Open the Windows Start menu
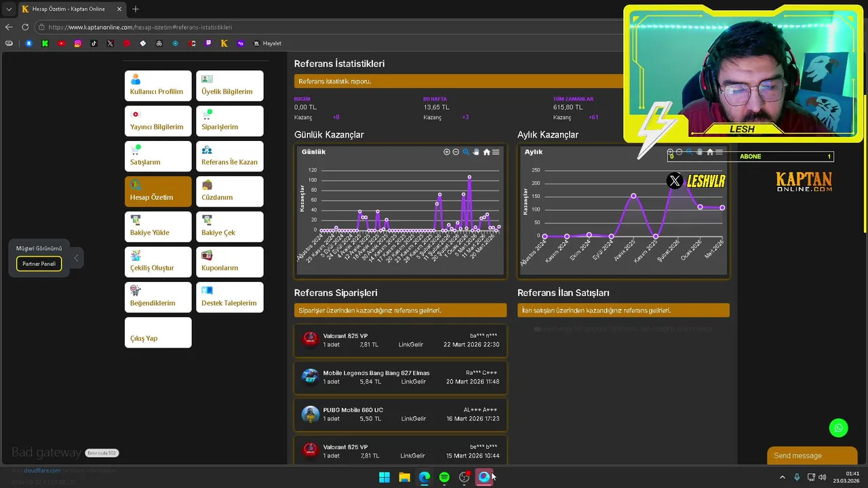This screenshot has width=868, height=488. 384,477
